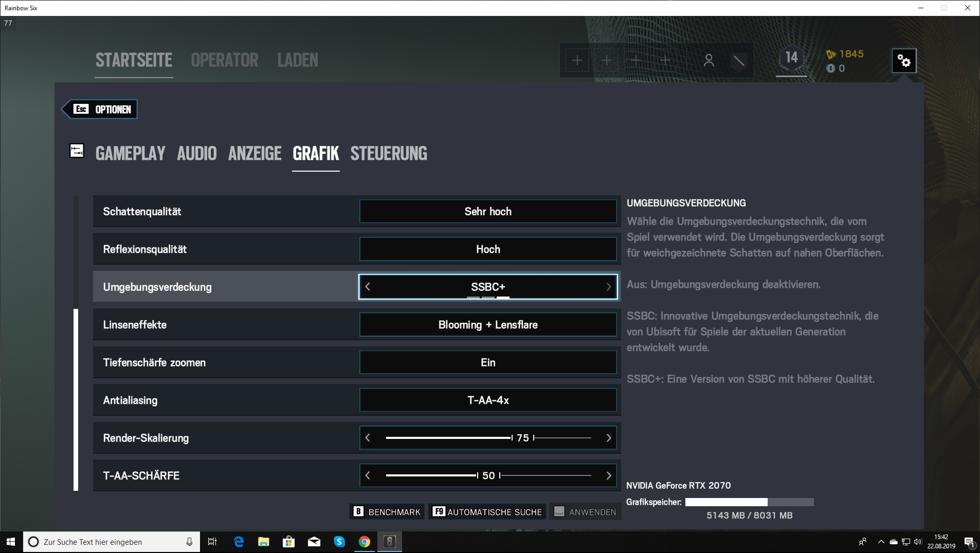Switch to Anzeige options tab
The width and height of the screenshot is (980, 553).
[255, 153]
